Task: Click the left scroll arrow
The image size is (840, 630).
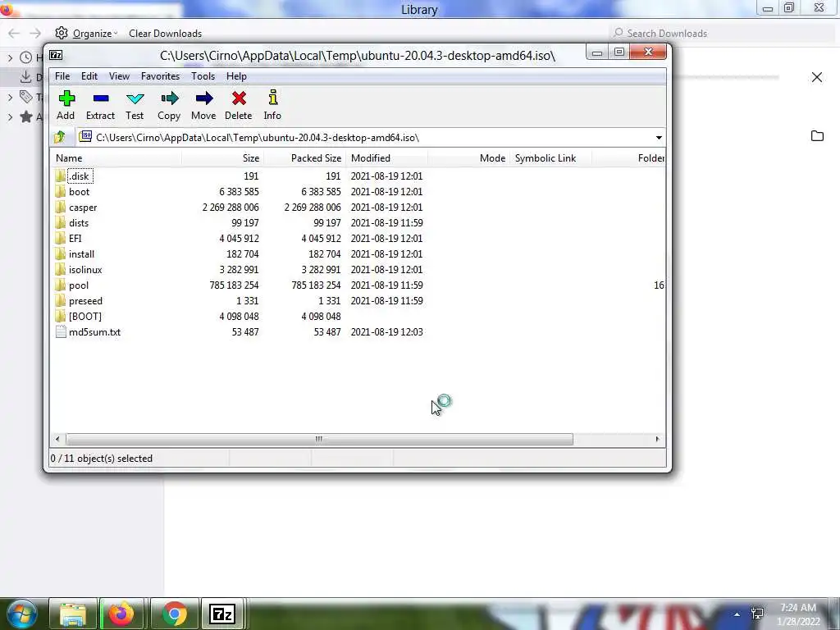Action: (x=57, y=440)
